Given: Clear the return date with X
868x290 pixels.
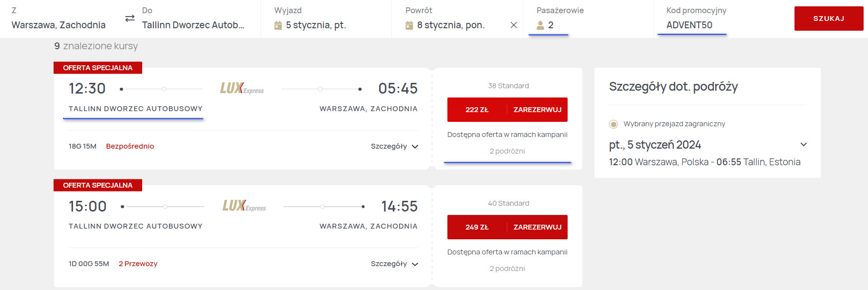Looking at the screenshot, I should (514, 25).
